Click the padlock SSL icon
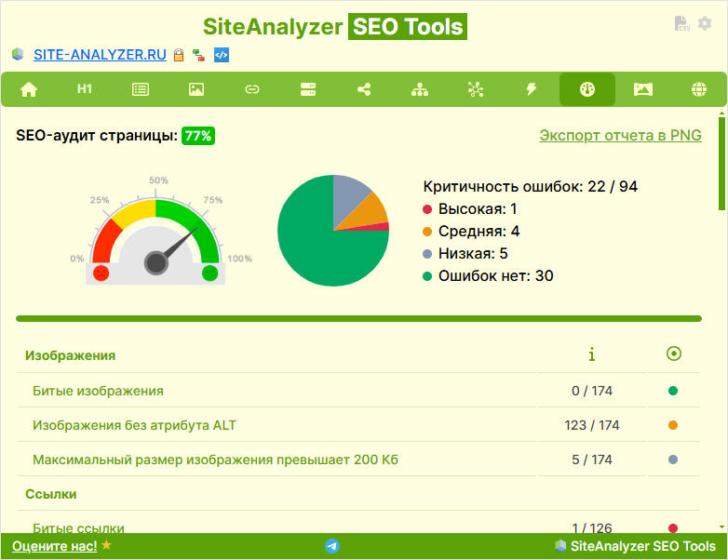 (x=179, y=55)
